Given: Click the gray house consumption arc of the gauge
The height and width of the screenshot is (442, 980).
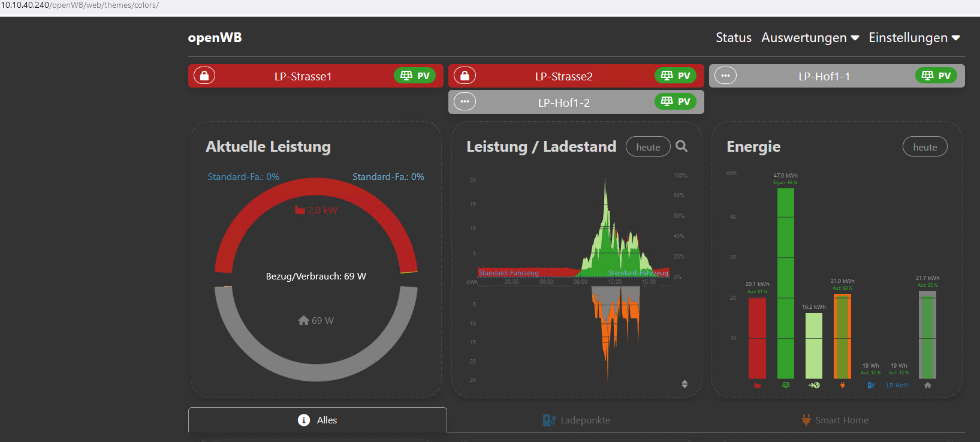Looking at the screenshot, I should click(x=316, y=372).
